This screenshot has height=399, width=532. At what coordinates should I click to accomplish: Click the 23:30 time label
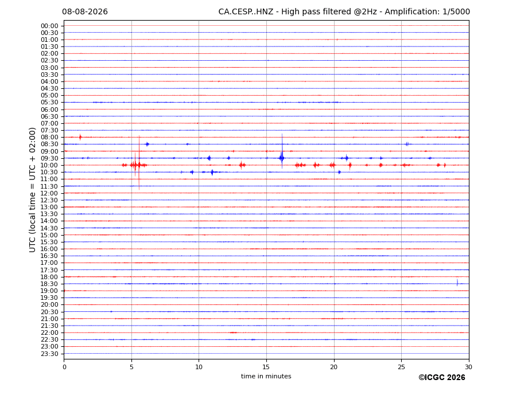[x=49, y=354]
